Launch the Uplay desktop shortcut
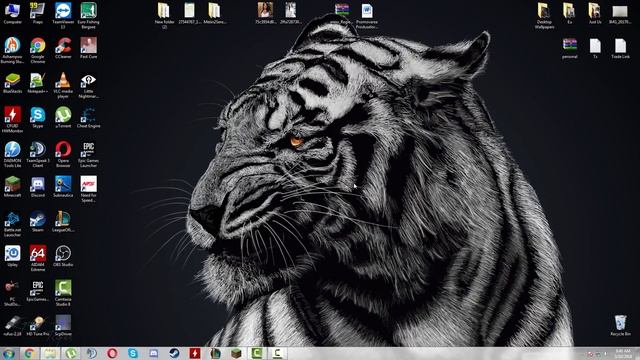Viewport: 640px width, 360px height. point(12,256)
